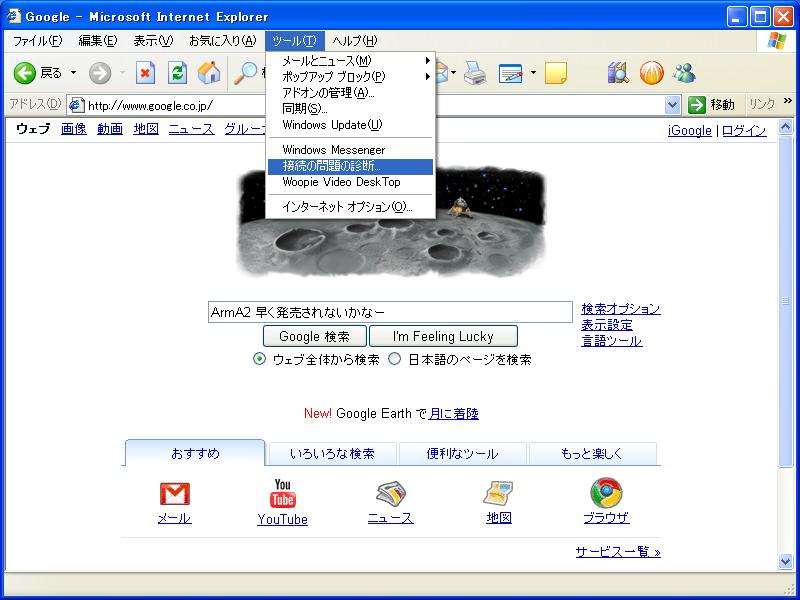Open the 編集 menu

tap(97, 41)
